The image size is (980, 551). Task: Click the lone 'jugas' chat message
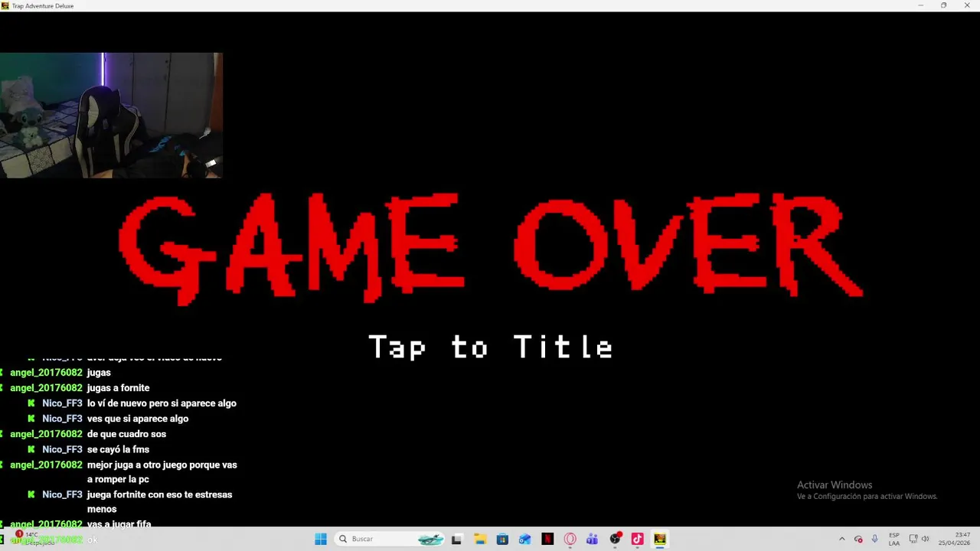(99, 373)
